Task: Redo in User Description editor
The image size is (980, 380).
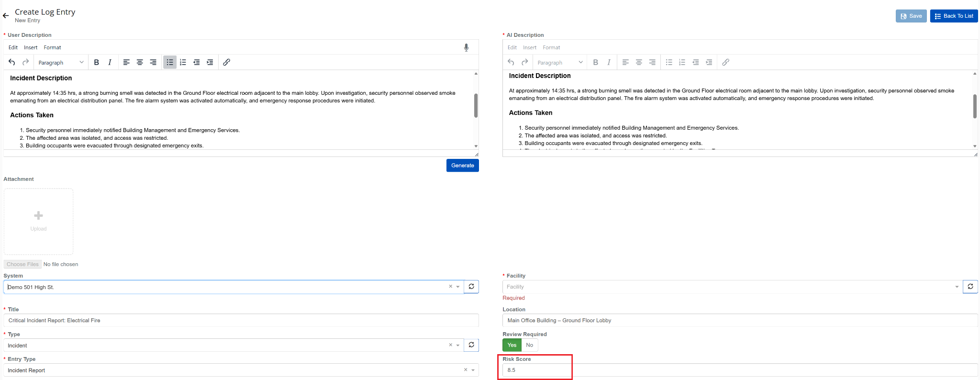Action: 26,62
